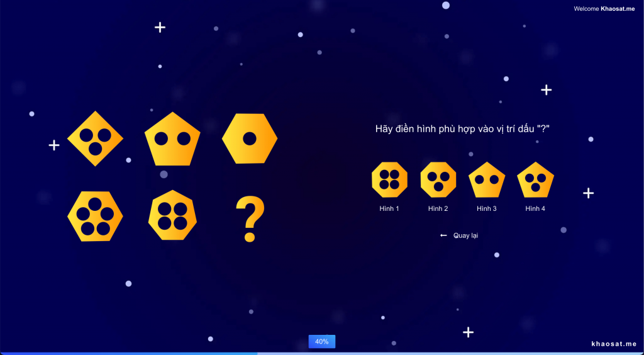644x355 pixels.
Task: Click the 'Hình 1' label
Action: click(389, 209)
